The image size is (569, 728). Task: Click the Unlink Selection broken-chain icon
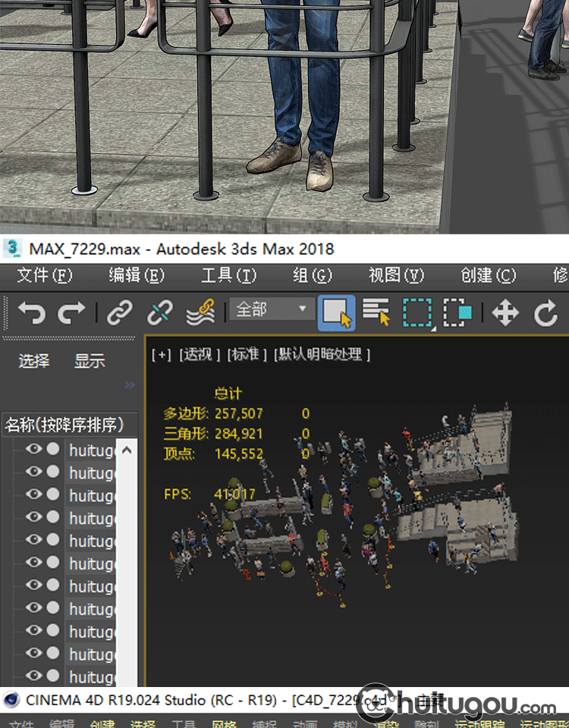[x=159, y=312]
